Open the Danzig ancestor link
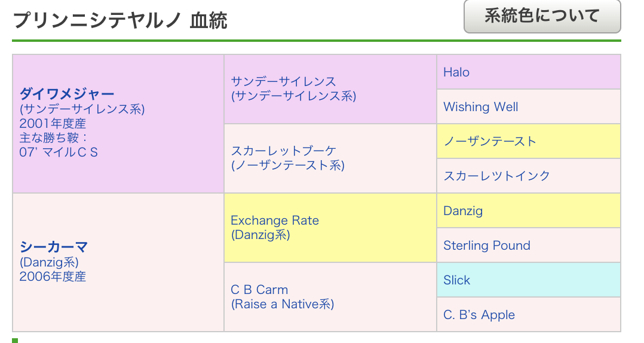 pyautogui.click(x=463, y=211)
